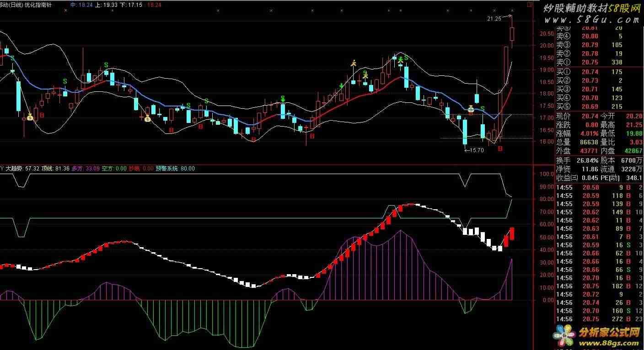Click the money bag icon just above the 15.70 low
Viewport: 644px width, 350px height.
click(471, 109)
